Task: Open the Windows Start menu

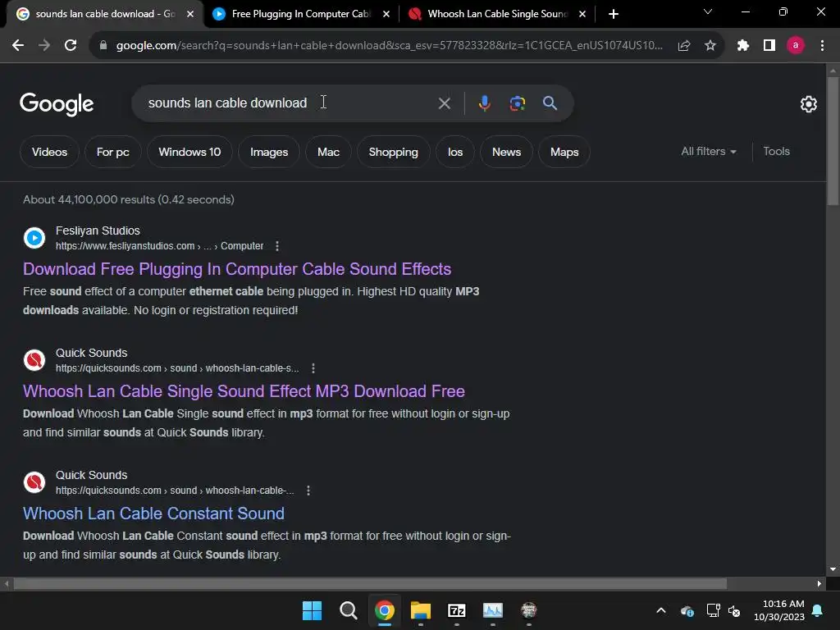Action: tap(312, 610)
